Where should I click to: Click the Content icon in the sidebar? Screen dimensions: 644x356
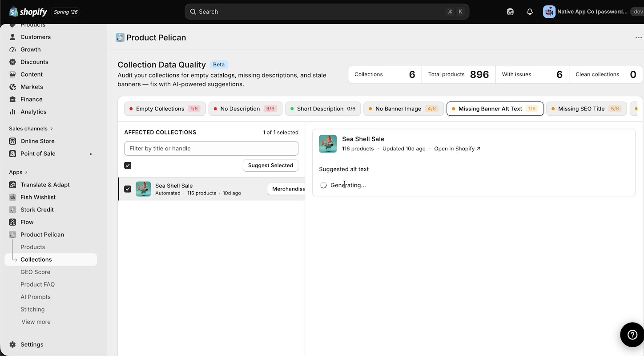click(12, 74)
